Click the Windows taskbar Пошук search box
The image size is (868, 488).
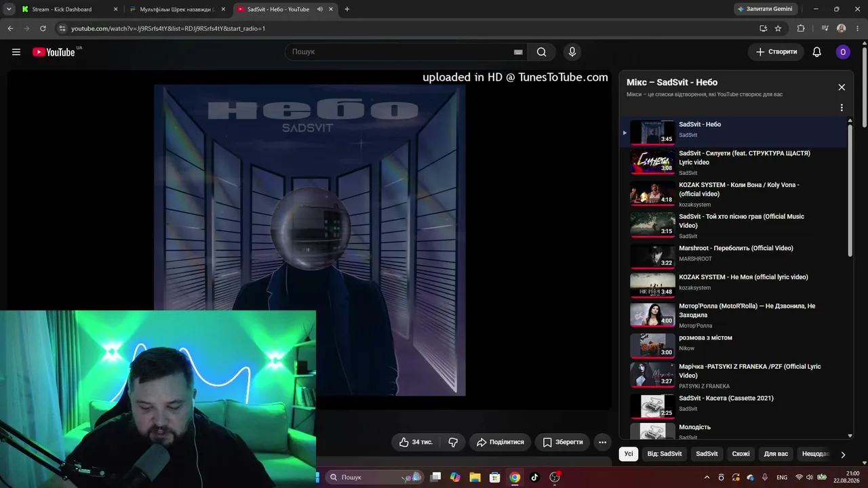click(374, 477)
